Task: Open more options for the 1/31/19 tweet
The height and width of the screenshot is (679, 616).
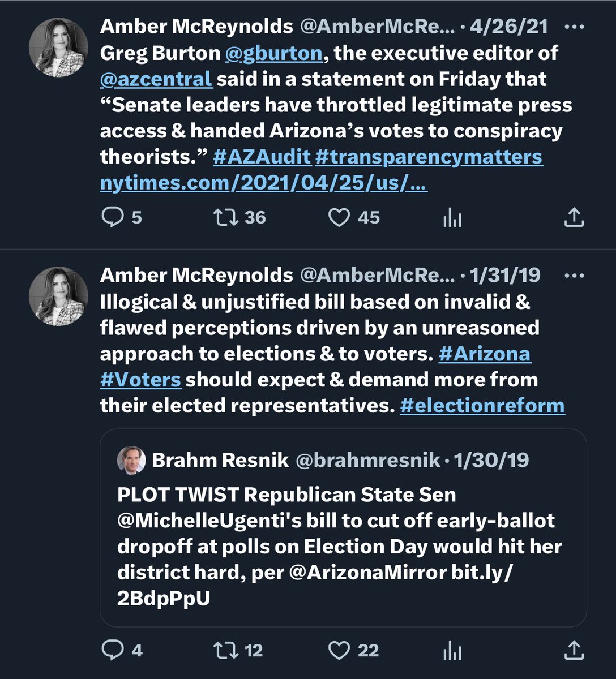Action: [x=574, y=276]
